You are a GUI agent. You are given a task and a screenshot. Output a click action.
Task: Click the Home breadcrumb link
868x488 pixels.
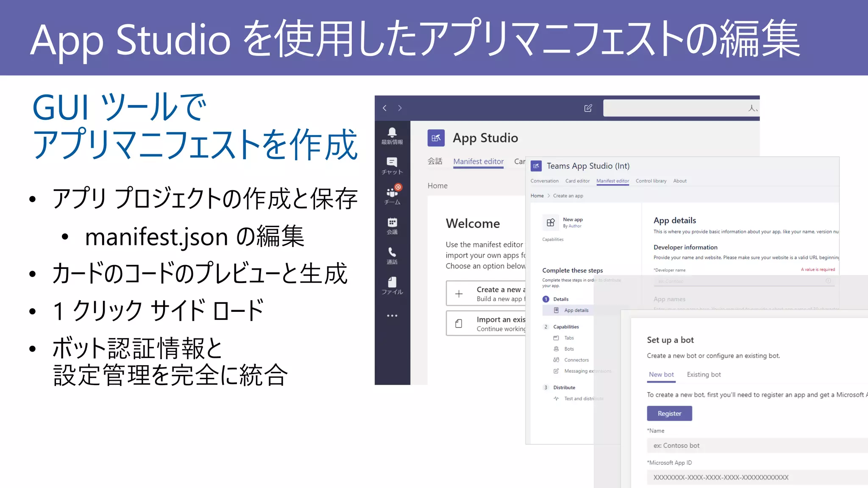pyautogui.click(x=537, y=196)
